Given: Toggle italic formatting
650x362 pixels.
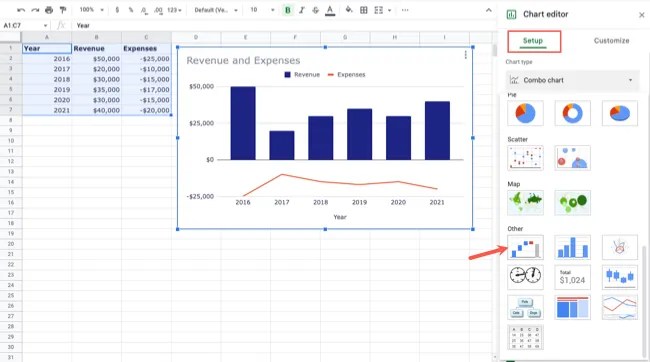Looking at the screenshot, I should click(x=301, y=10).
